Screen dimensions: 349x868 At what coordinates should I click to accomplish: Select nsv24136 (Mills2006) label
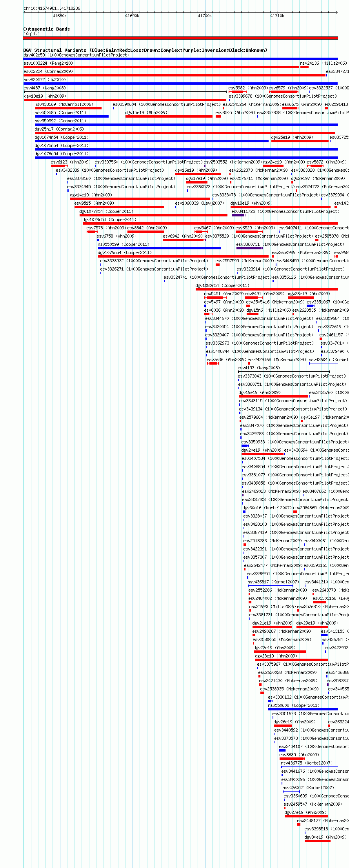click(x=324, y=63)
